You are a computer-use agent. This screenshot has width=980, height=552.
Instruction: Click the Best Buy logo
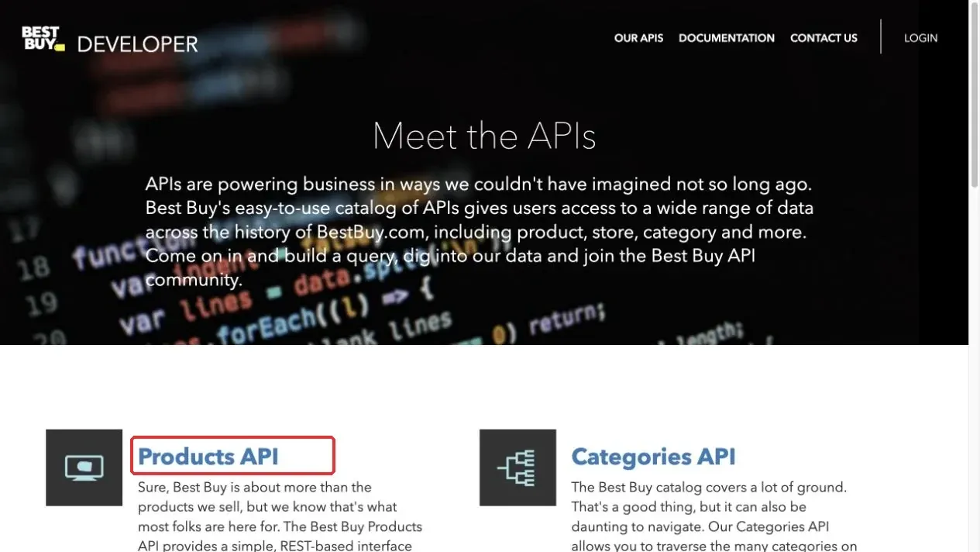43,40
